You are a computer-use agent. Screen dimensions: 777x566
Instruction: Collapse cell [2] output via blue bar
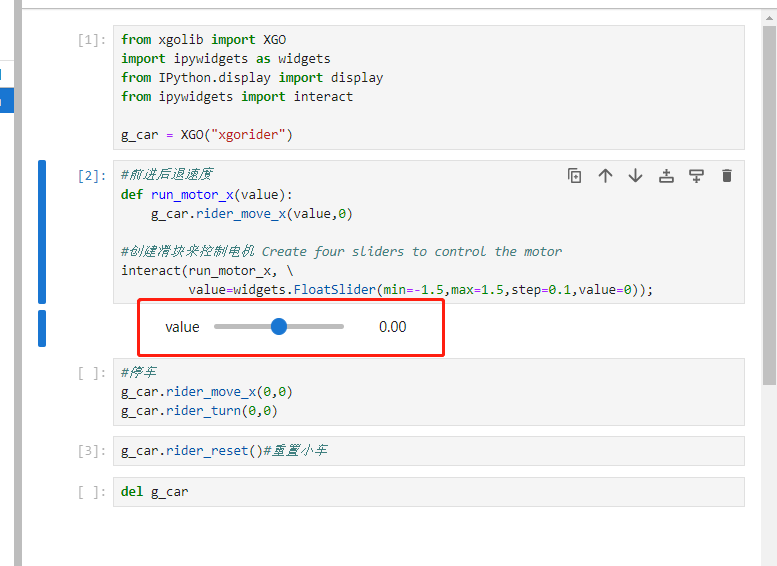(x=42, y=328)
